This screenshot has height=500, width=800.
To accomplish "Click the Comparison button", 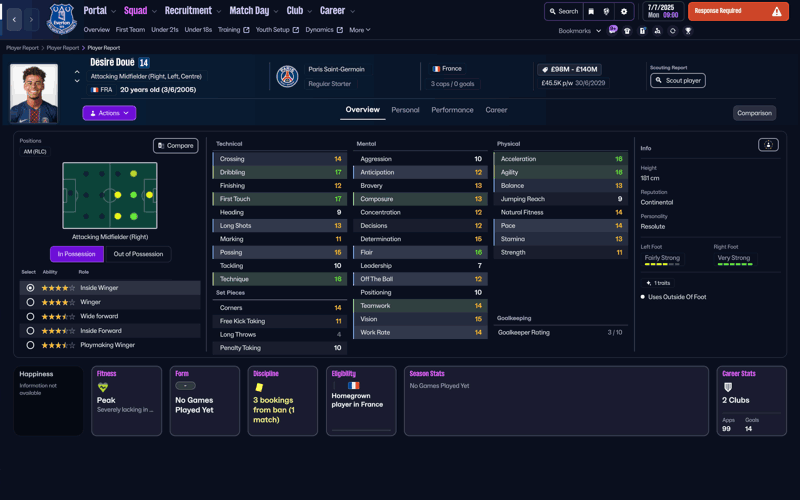I will point(754,113).
